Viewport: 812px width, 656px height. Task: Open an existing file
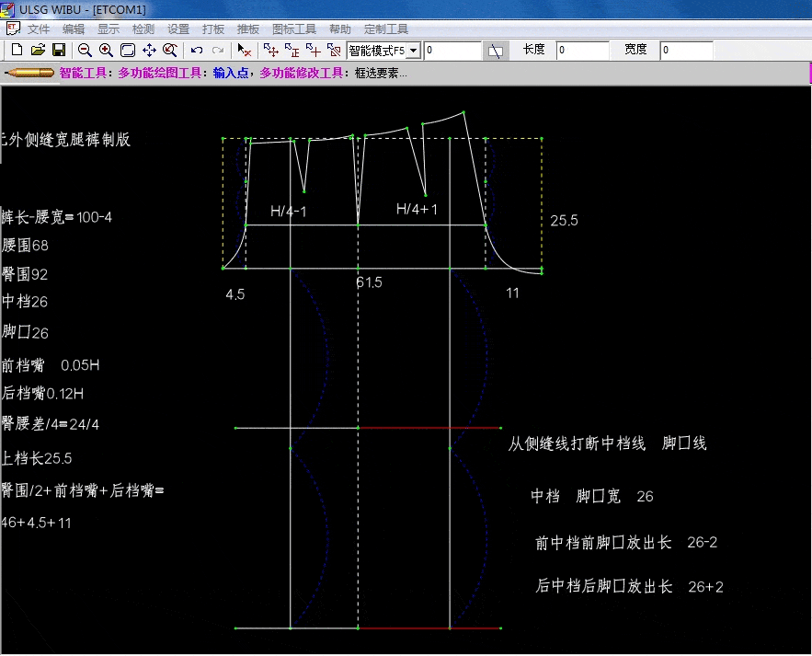[x=37, y=50]
